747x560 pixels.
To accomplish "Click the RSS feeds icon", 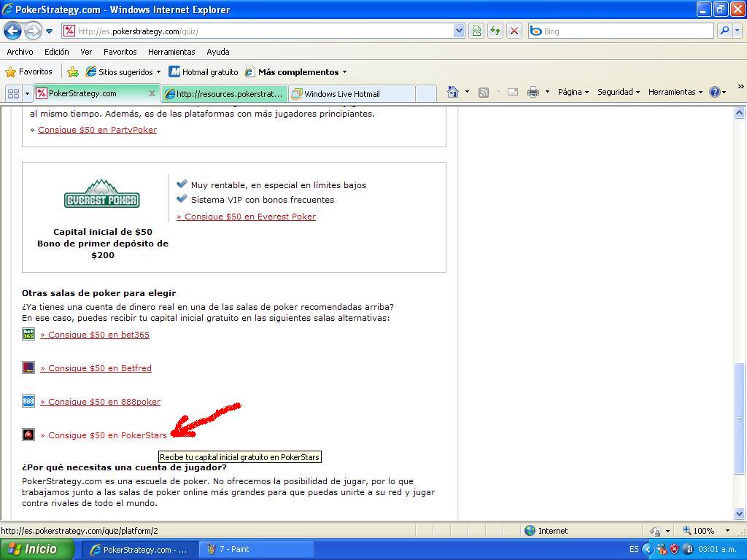I will [x=484, y=93].
